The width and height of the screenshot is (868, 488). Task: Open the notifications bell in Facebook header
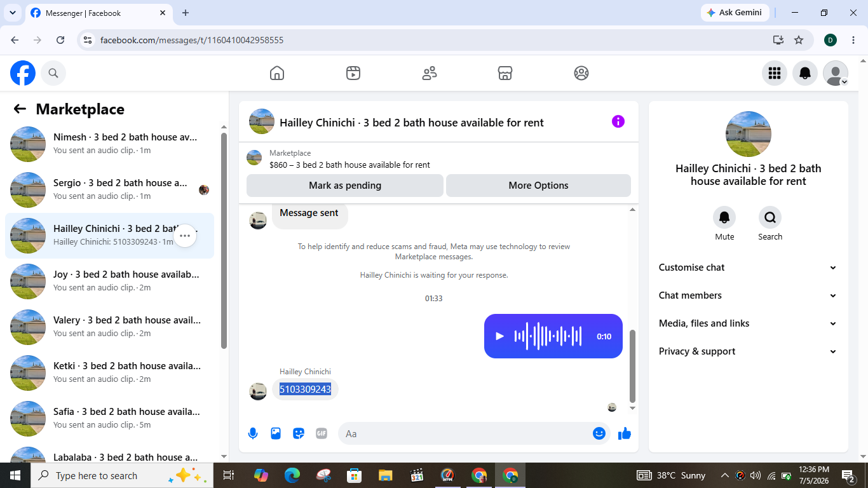tap(805, 73)
